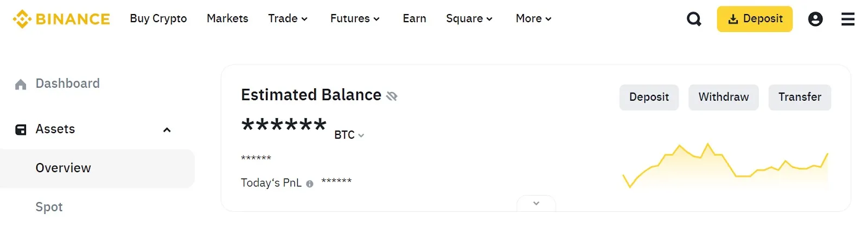The width and height of the screenshot is (868, 228).
Task: Collapse the Assets sidebar section
Action: coord(167,129)
